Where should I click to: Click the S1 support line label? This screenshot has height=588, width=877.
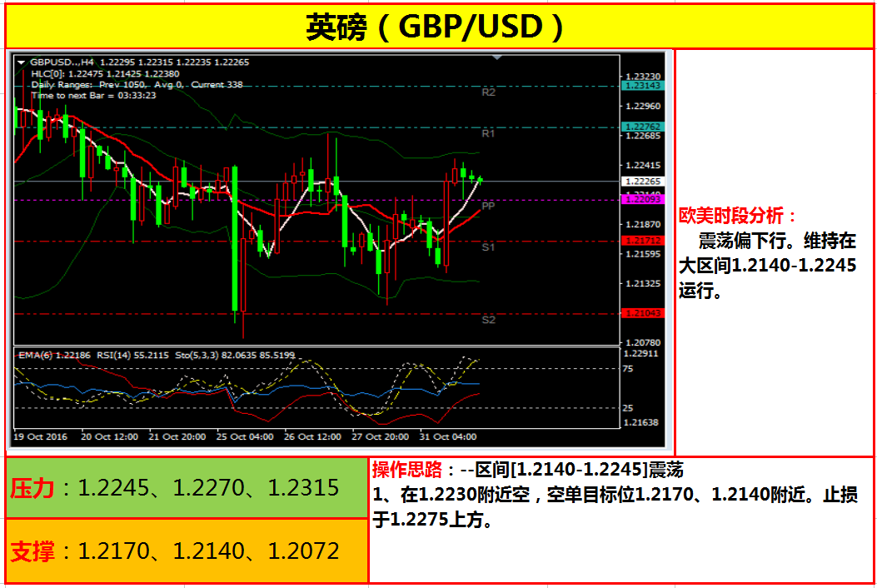(x=488, y=247)
